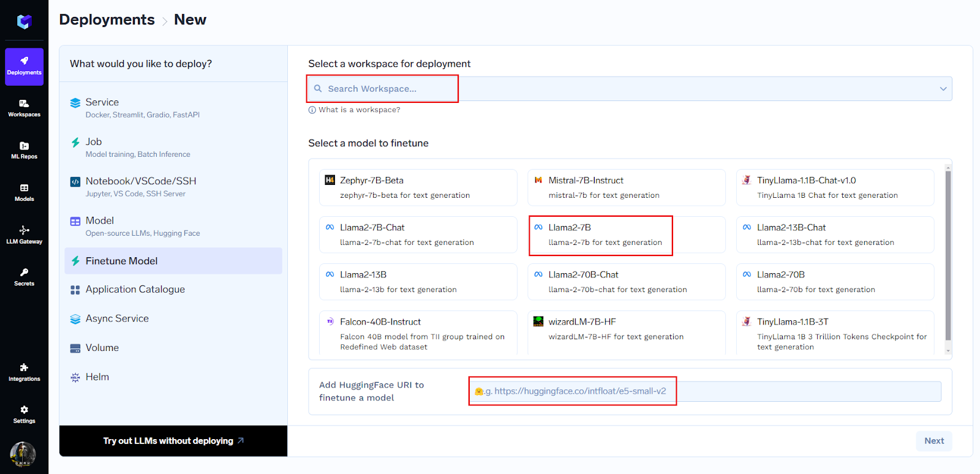
Task: Open Secrets in the sidebar
Action: 24,277
